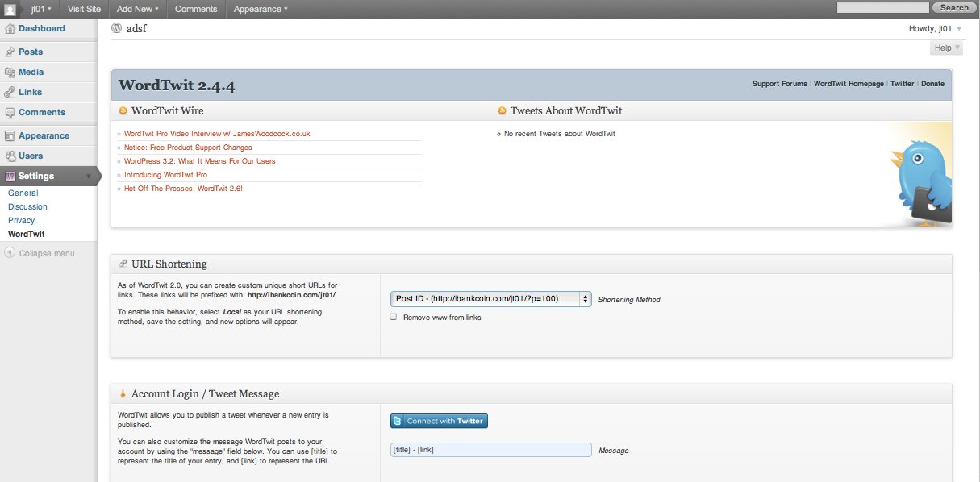Screen dimensions: 980x482
Task: Click the icon beside Account Login heading
Action: [x=123, y=394]
